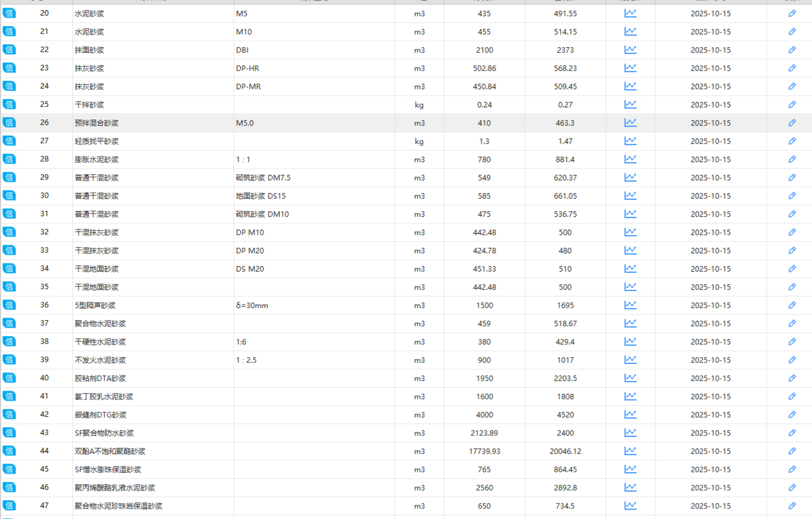Edit the 干拌砂浆 row 25 entry

(792, 105)
